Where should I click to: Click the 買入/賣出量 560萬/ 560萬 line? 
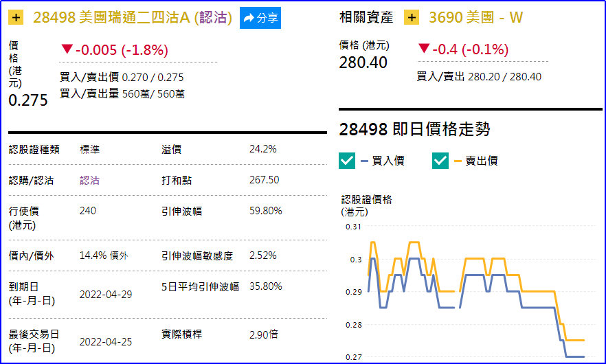coord(122,94)
